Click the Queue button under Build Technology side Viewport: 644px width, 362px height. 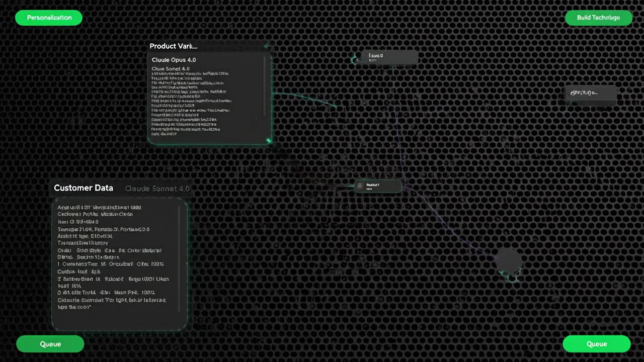point(596,344)
